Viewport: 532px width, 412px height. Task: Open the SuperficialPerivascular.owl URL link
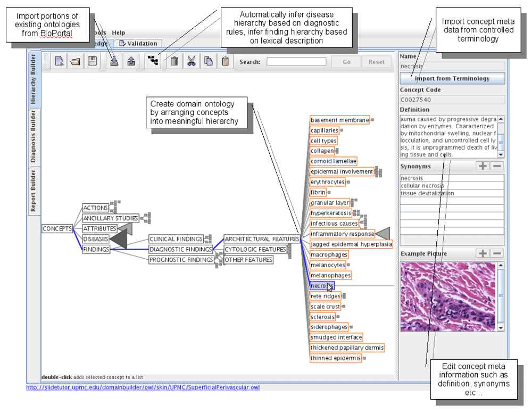(x=143, y=387)
